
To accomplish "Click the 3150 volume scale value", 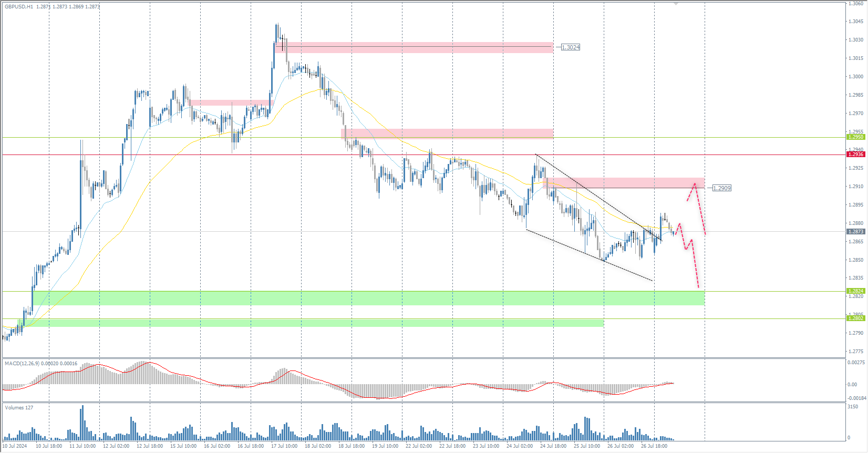I will tap(853, 407).
